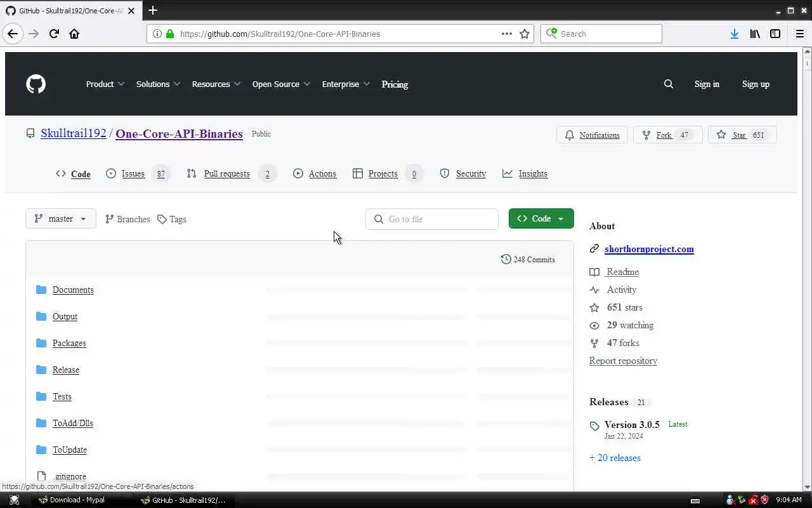
Task: Switch to the Projects tab
Action: [388, 173]
